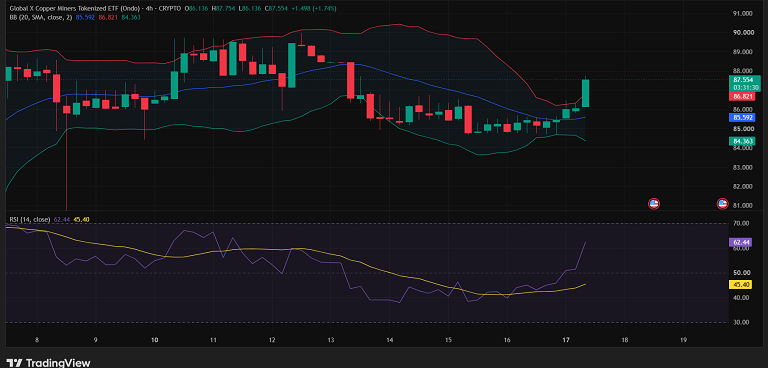This screenshot has width=768, height=368.
Task: Click date label 10 on time axis
Action: [154, 340]
